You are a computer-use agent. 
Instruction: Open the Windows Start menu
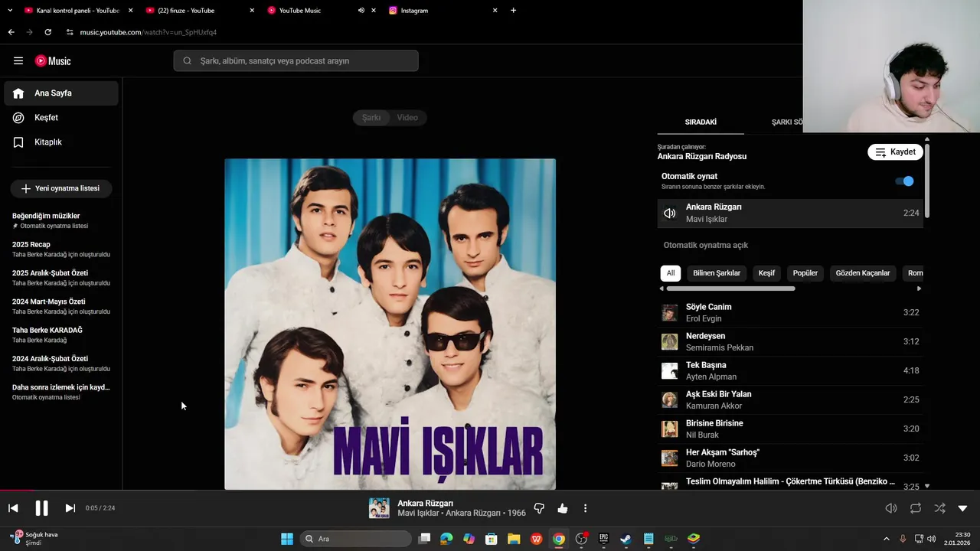(287, 539)
